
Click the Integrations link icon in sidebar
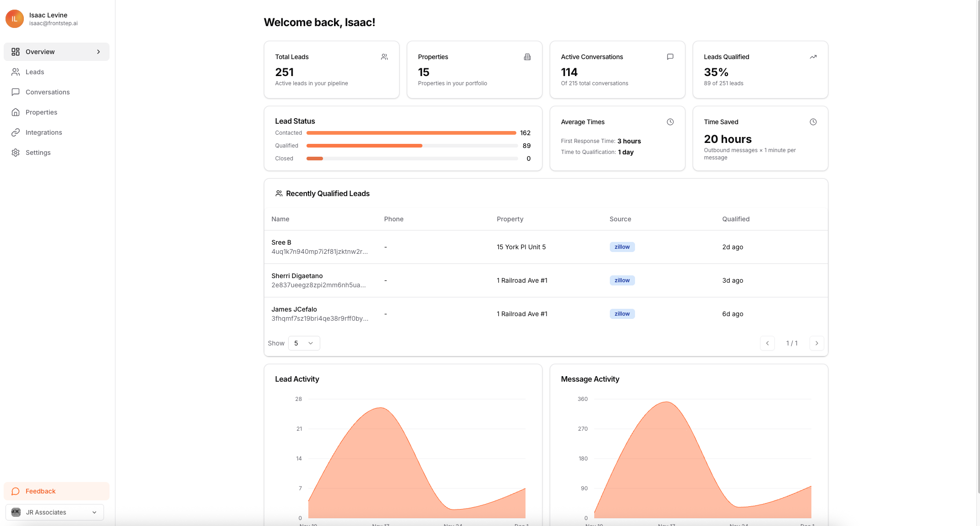tap(16, 132)
